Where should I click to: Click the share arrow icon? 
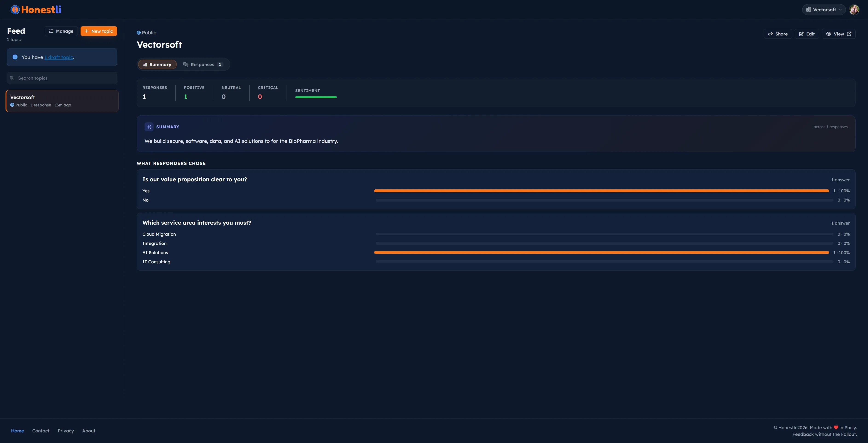pyautogui.click(x=770, y=34)
